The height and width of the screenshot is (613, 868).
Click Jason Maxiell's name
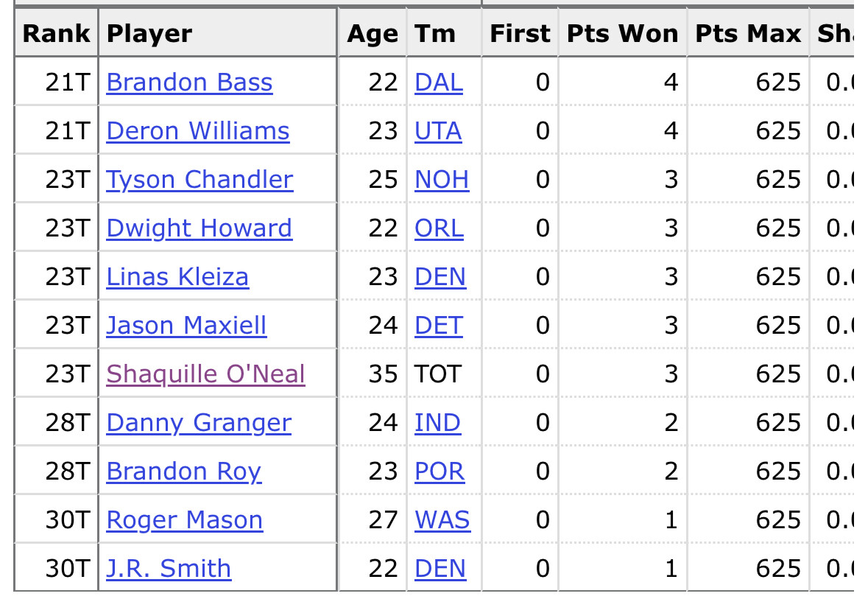[x=186, y=326]
